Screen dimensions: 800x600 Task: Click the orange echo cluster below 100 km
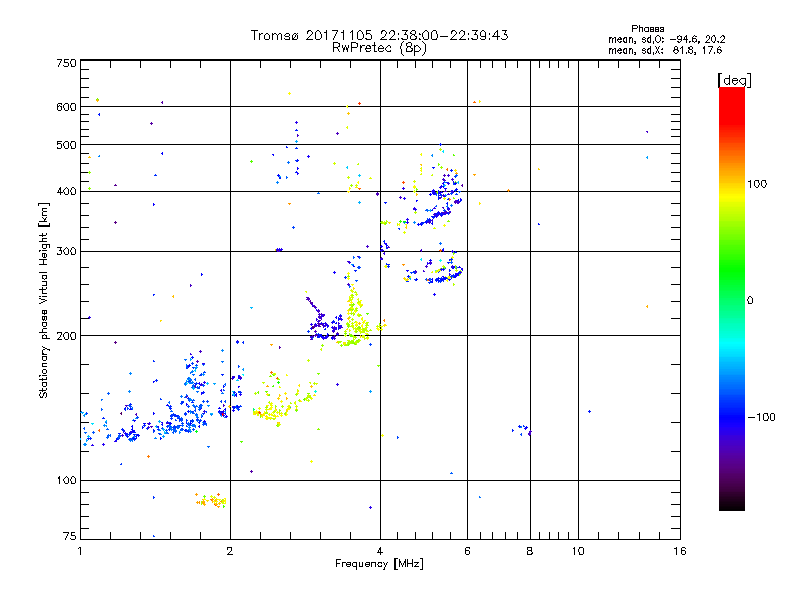(211, 501)
